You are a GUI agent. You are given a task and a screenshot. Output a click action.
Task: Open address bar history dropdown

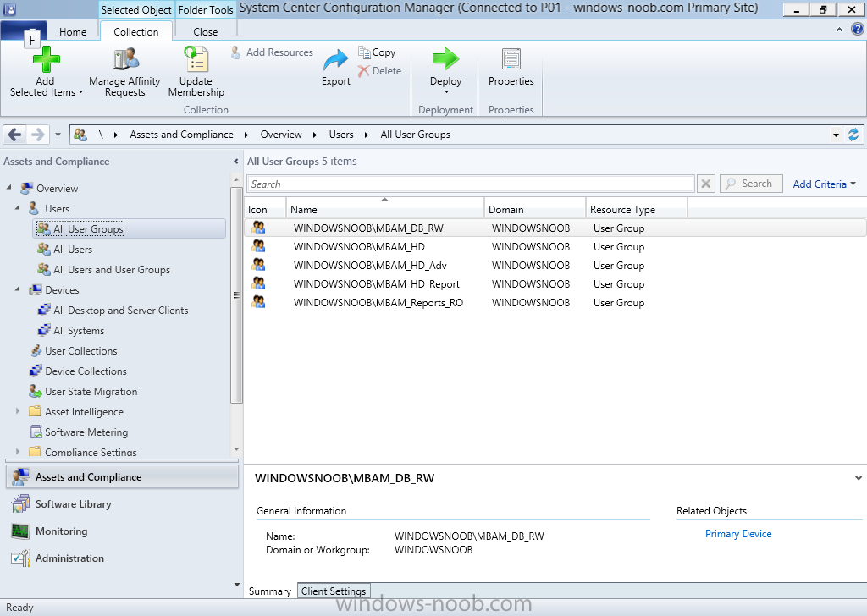(x=836, y=135)
